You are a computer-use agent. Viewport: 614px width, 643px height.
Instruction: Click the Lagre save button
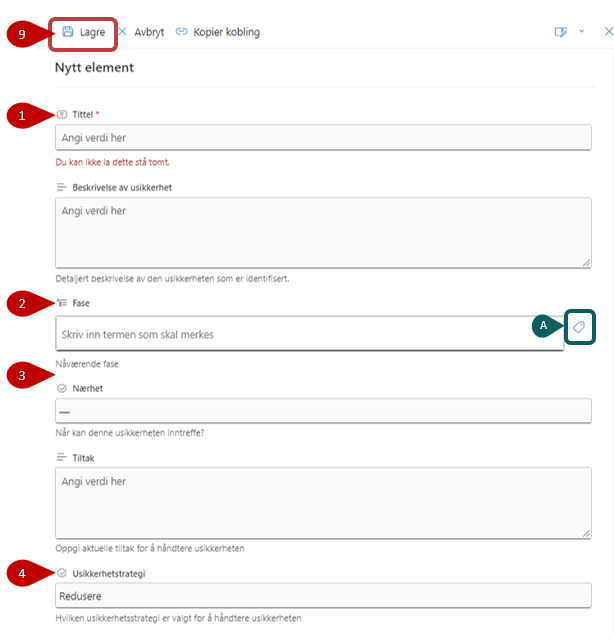83,32
